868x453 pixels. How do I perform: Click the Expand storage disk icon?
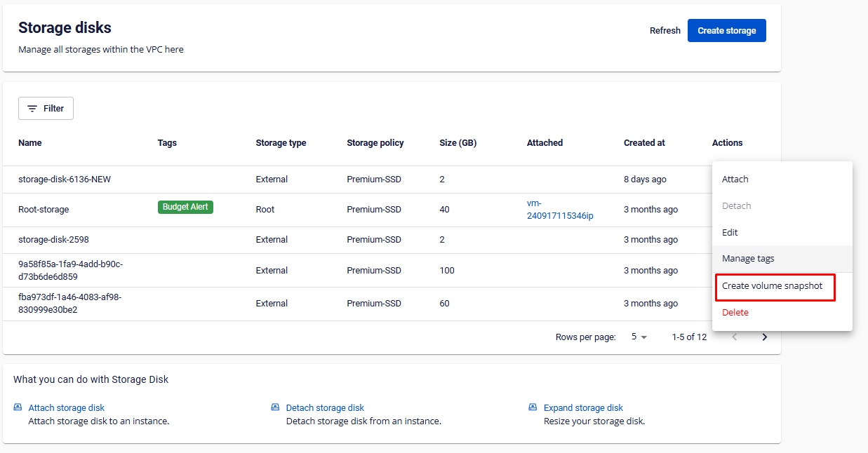[533, 407]
